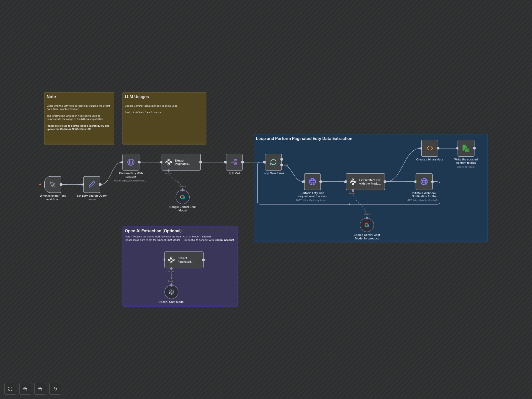The width and height of the screenshot is (532, 399).
Task: Click the Split Out node
Action: pyautogui.click(x=234, y=162)
